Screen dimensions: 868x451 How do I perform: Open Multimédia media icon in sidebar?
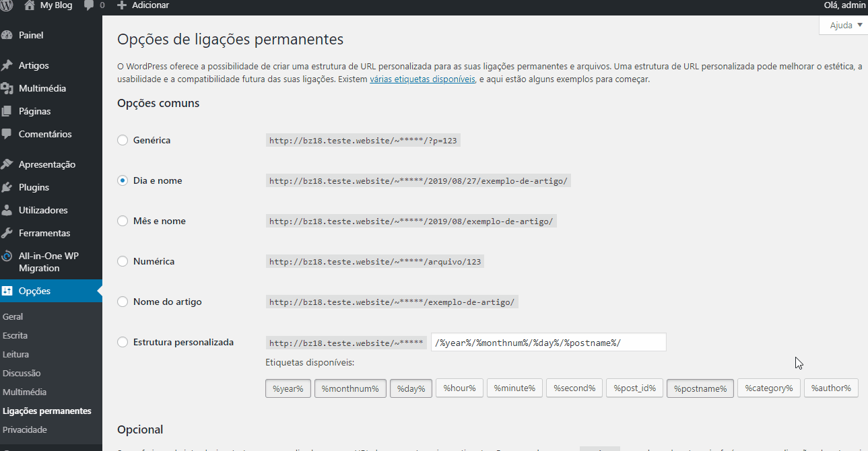pos(7,88)
